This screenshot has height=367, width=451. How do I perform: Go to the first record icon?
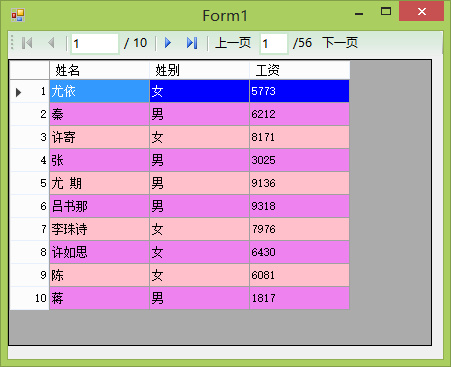click(x=27, y=43)
